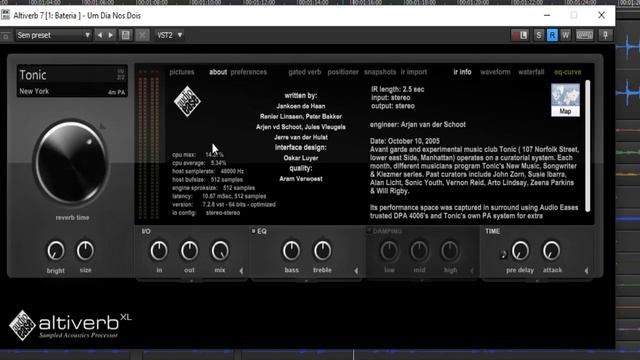This screenshot has height=360, width=640.
Task: Click the IR info scrollbar
Action: (x=588, y=146)
